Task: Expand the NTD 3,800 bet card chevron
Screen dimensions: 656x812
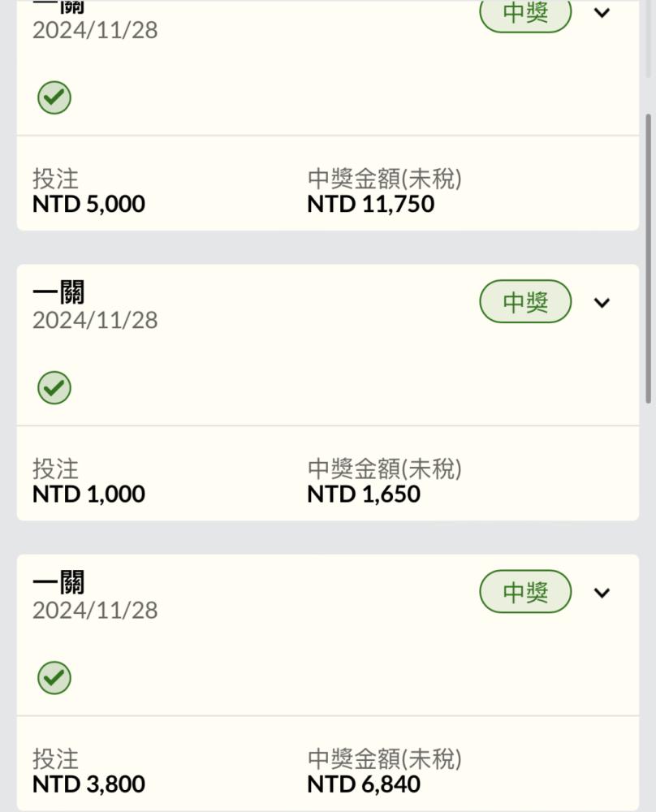Action: click(602, 593)
